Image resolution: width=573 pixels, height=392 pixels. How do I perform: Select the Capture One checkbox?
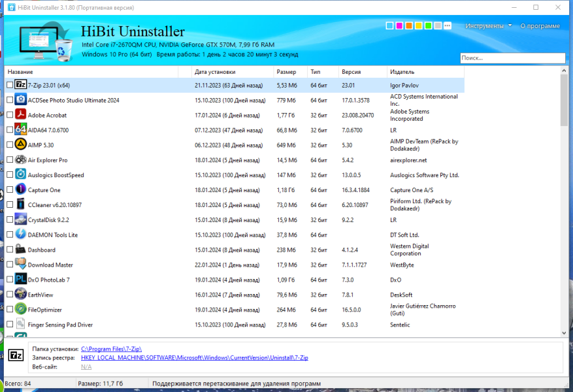coord(10,189)
